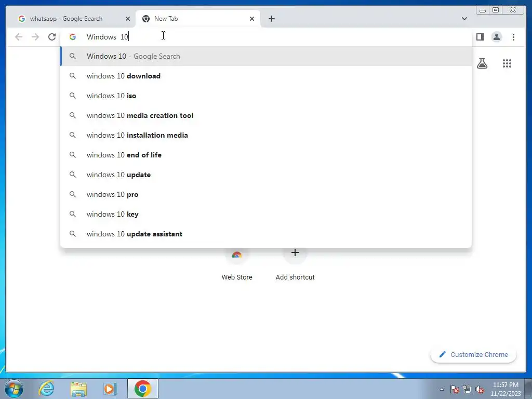Select suggestion windows 10 download
The width and height of the screenshot is (532, 399).
click(266, 76)
